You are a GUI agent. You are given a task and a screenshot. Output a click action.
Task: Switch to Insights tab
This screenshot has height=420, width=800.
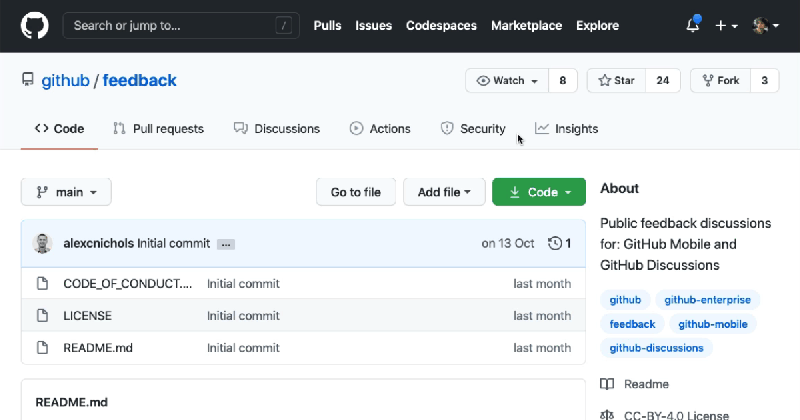click(x=566, y=129)
